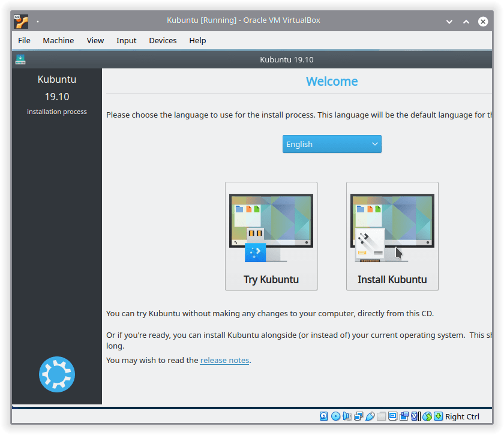504x435 pixels.
Task: Click the mouse integration status icon
Action: (427, 416)
